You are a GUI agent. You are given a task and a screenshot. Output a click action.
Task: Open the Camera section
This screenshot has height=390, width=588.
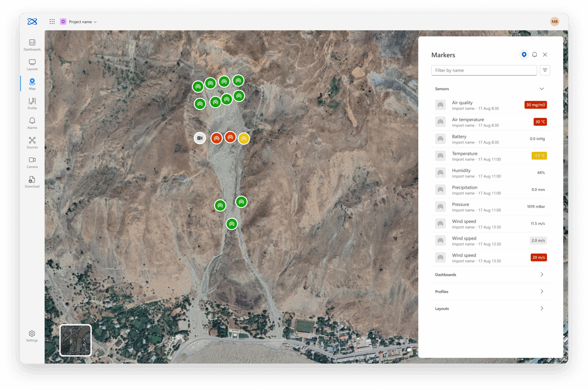(32, 162)
